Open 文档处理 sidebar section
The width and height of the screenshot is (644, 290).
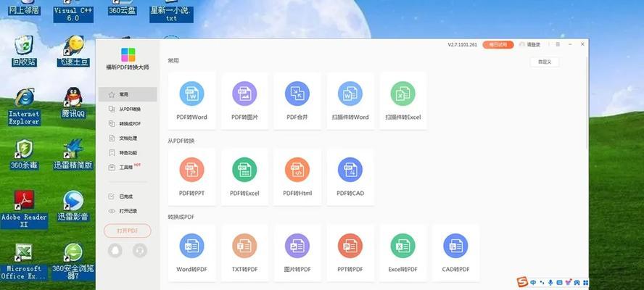click(128, 138)
